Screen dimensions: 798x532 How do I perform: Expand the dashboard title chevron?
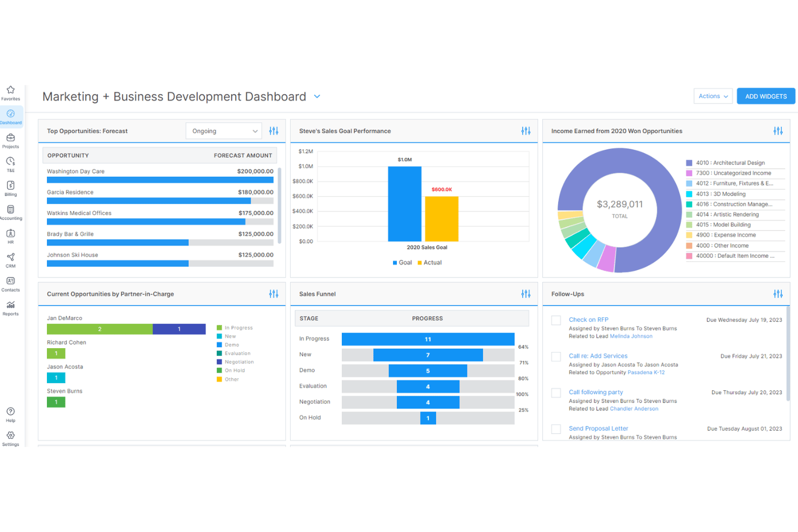pos(317,96)
